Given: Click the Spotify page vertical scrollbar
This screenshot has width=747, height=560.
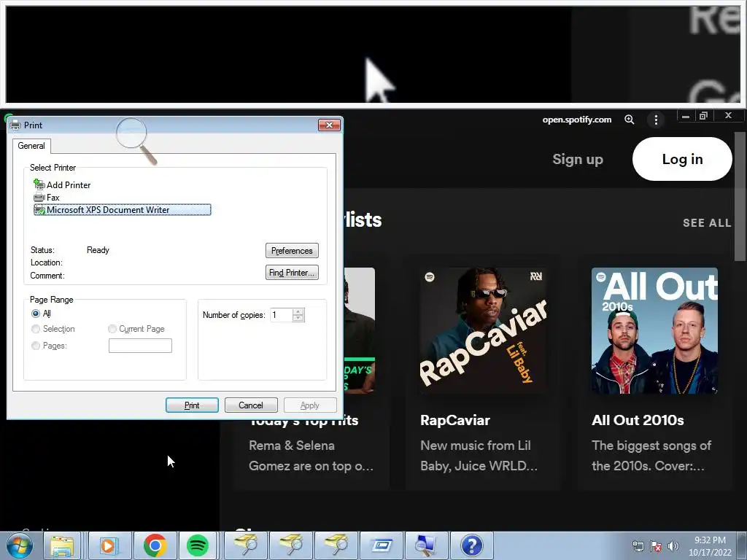Looking at the screenshot, I should 740,196.
